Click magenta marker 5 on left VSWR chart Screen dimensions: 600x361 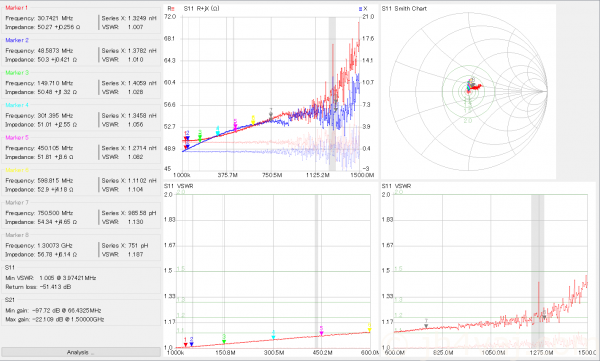[x=321, y=331]
